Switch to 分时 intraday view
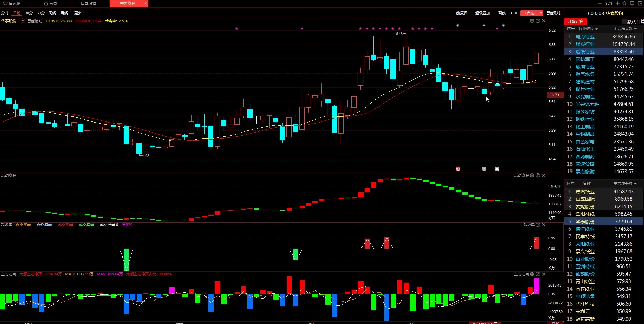The height and width of the screenshot is (324, 644). (5, 13)
